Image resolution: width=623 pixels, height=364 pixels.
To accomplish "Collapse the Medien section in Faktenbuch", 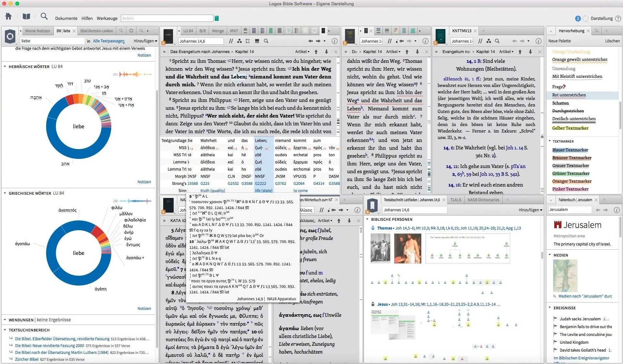I will pos(550,255).
